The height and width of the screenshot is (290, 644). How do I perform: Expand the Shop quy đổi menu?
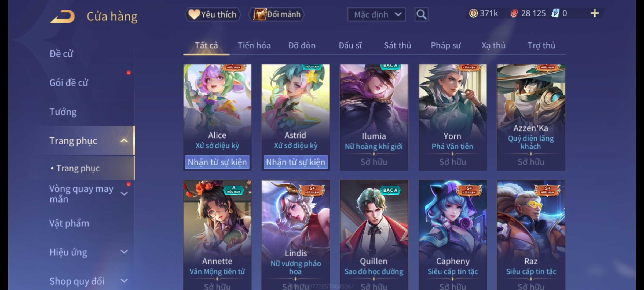[124, 281]
